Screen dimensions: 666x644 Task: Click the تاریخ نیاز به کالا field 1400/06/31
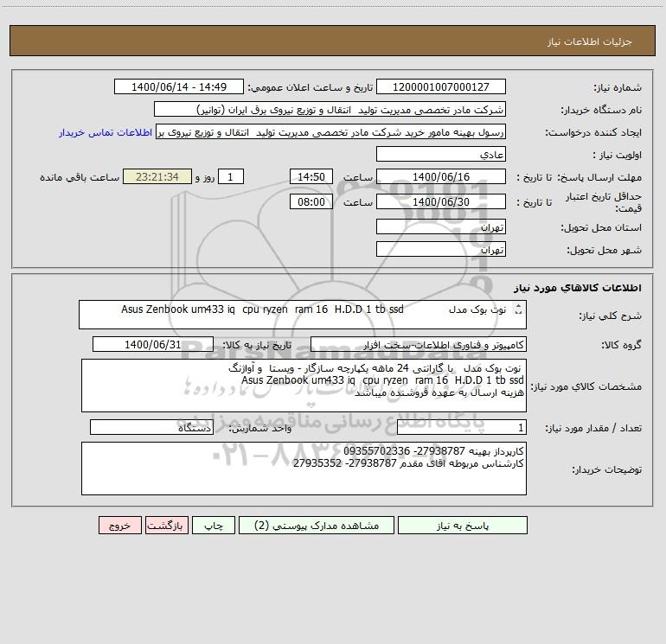coord(153,344)
